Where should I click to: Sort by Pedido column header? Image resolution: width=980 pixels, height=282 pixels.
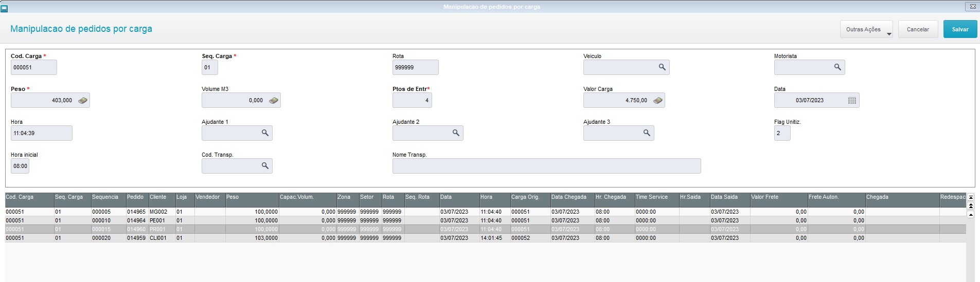click(137, 200)
